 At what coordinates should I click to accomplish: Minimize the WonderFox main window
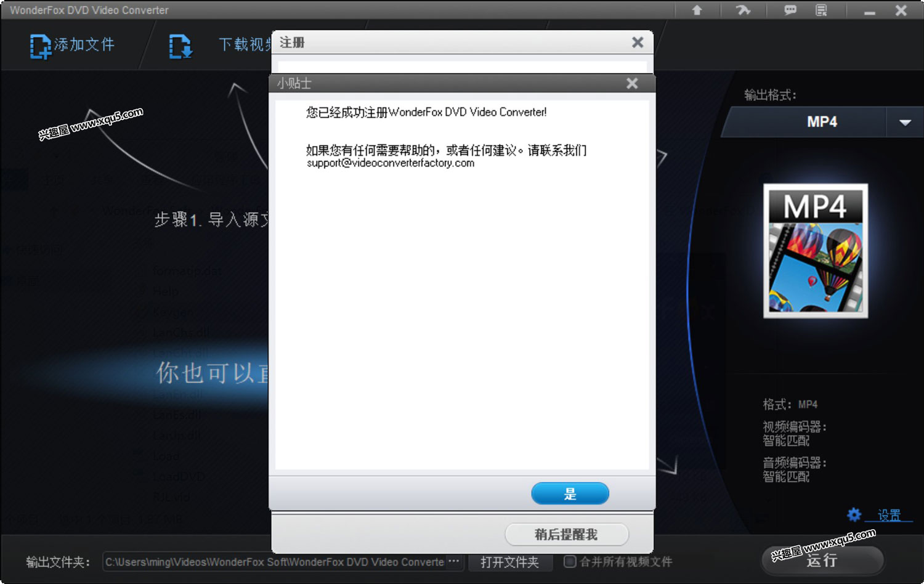pyautogui.click(x=869, y=11)
